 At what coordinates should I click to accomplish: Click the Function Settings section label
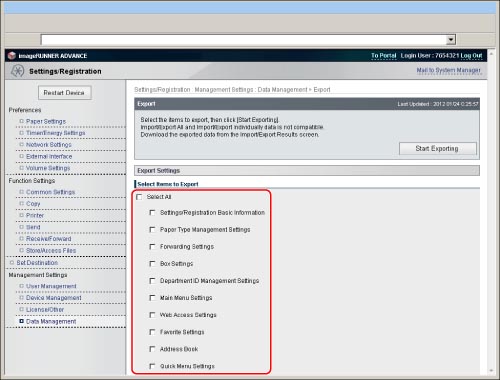coord(32,181)
